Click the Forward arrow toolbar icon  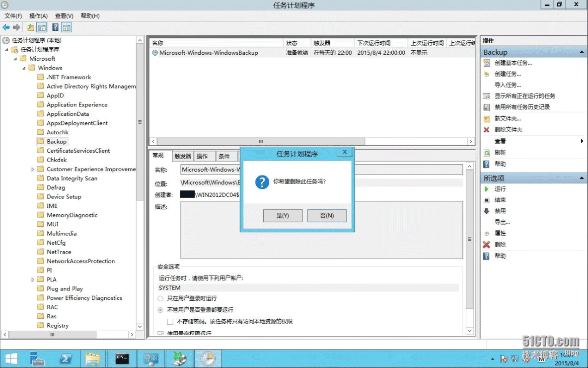tap(16, 27)
